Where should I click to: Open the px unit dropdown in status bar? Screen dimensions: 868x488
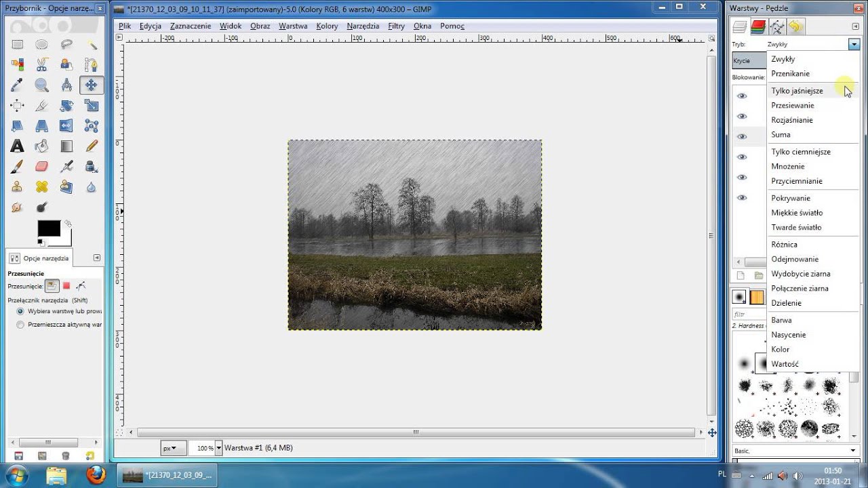point(173,448)
